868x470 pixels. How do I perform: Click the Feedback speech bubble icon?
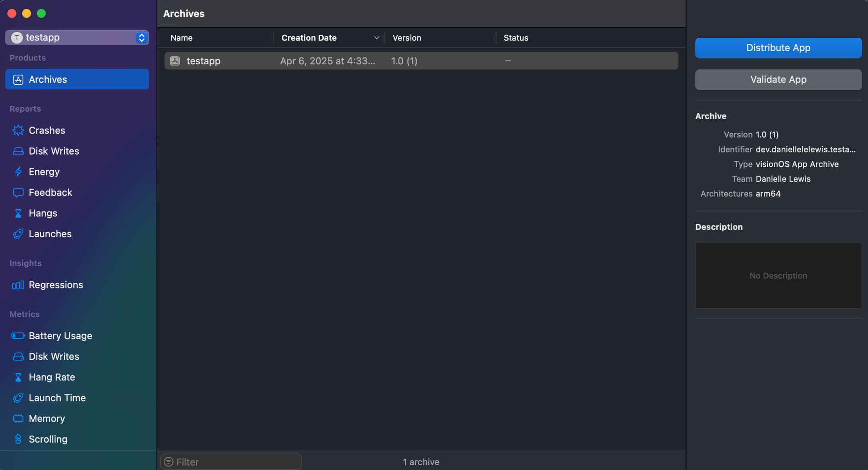pos(18,192)
